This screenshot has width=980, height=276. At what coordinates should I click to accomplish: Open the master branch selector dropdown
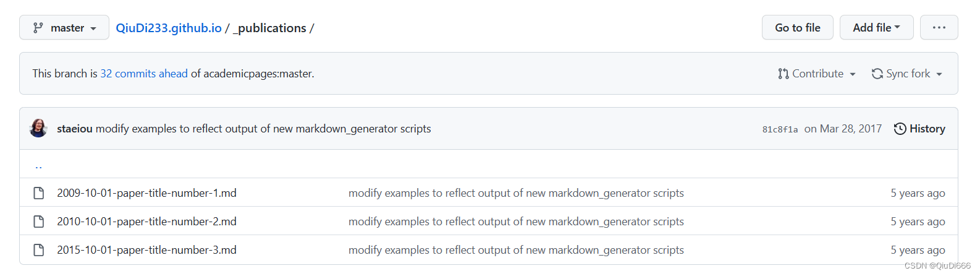64,28
